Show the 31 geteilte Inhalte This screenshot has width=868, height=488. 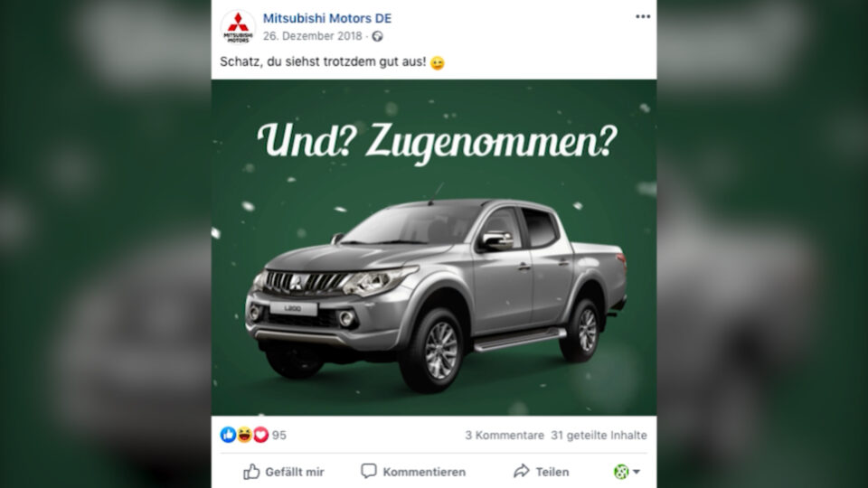pos(599,436)
